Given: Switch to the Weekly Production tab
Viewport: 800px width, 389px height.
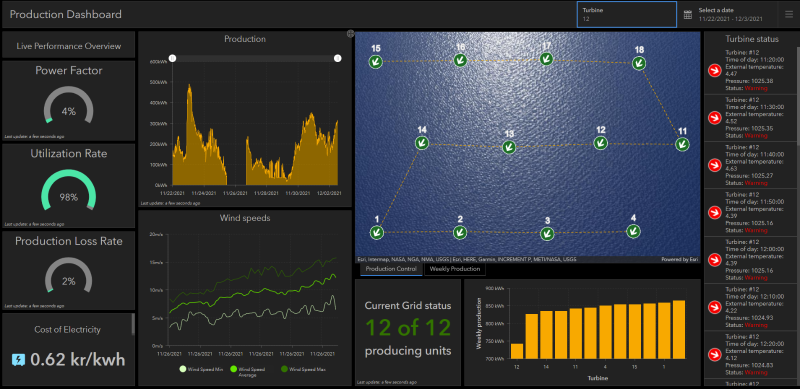Looking at the screenshot, I should pos(455,269).
